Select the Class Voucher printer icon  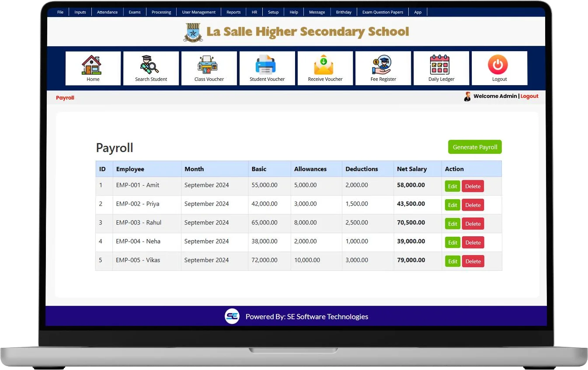point(209,65)
